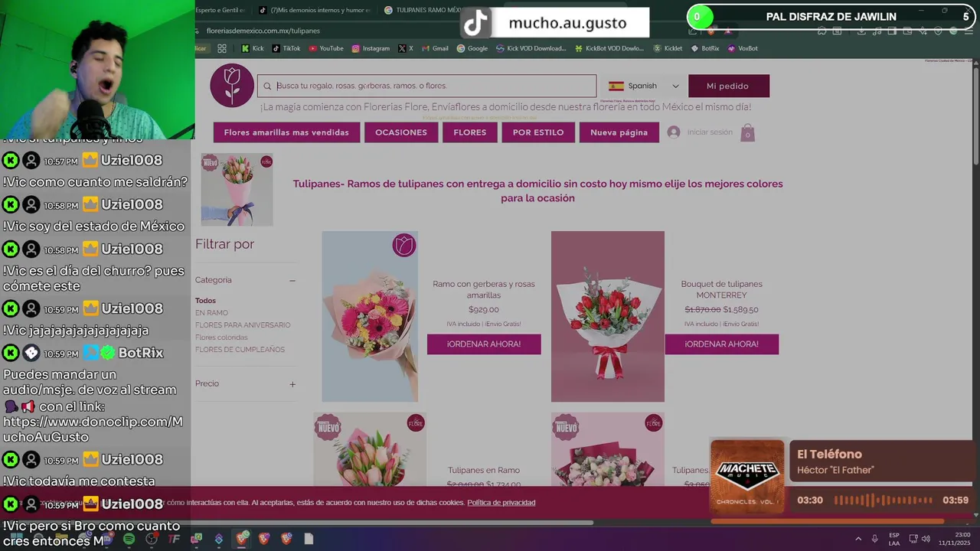Screen dimensions: 980x551
Task: Open the POR ESTILO menu
Action: (538, 132)
